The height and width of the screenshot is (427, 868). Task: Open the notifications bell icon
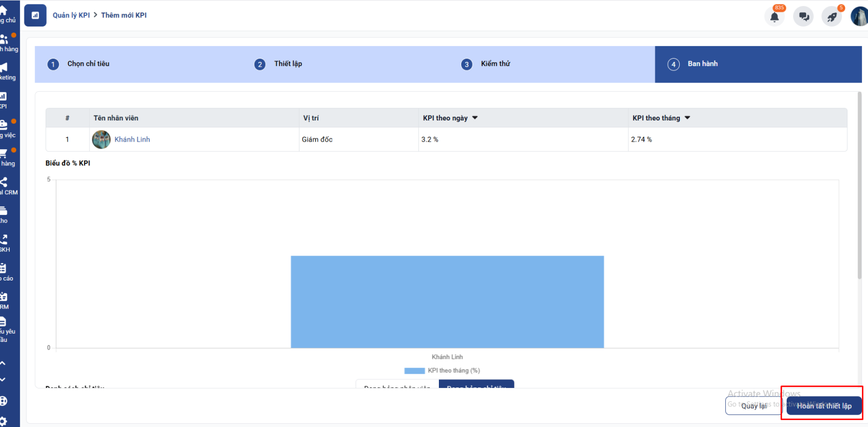point(774,17)
